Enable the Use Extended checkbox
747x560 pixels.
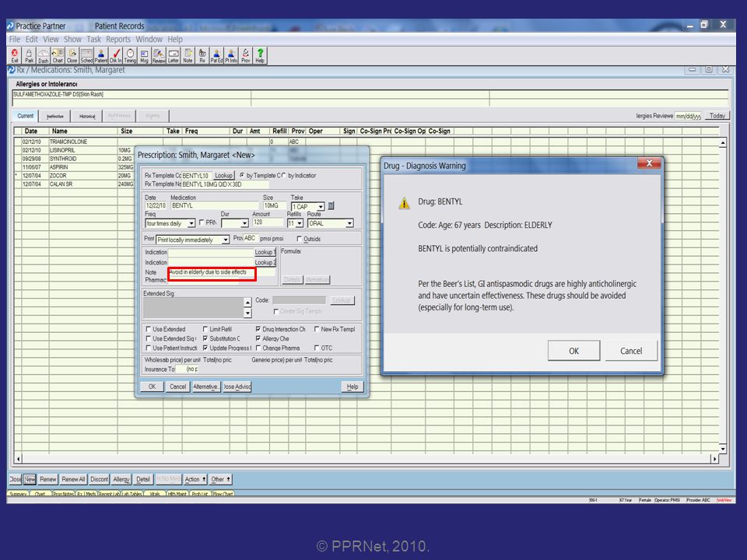coord(148,328)
